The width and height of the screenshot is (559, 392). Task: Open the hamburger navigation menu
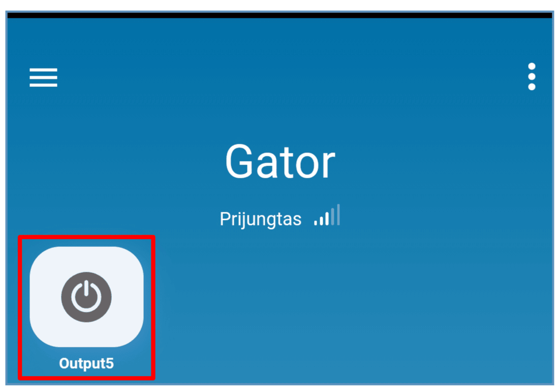tap(43, 77)
